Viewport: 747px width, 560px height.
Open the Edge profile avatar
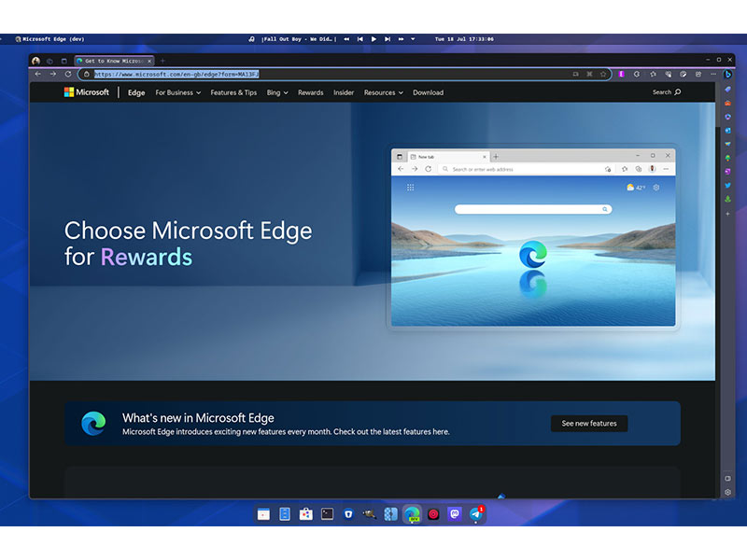click(35, 61)
